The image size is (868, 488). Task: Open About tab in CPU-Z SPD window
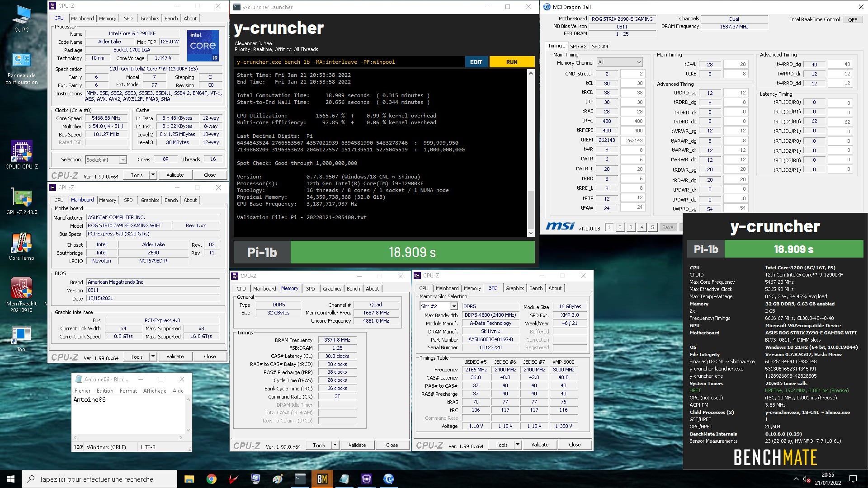coord(555,288)
